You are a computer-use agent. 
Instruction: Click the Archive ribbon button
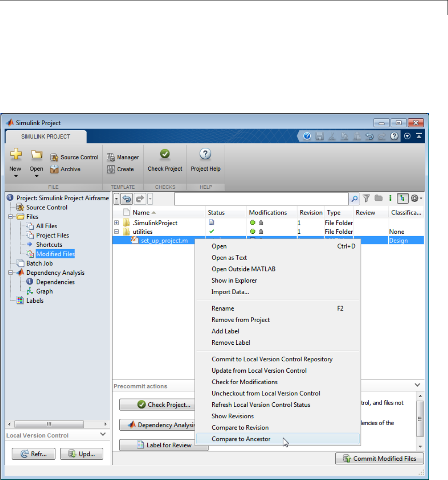(65, 169)
